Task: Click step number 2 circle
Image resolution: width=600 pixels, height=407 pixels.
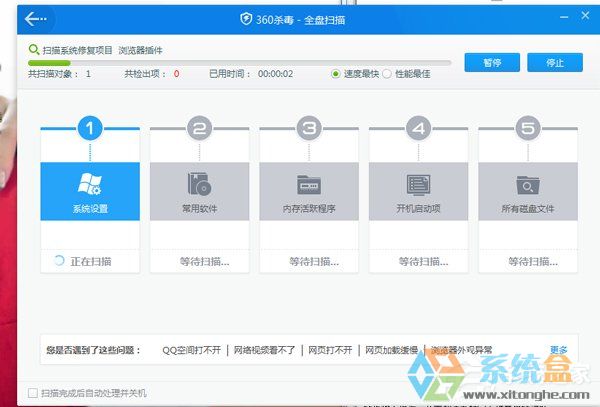Action: [199, 128]
